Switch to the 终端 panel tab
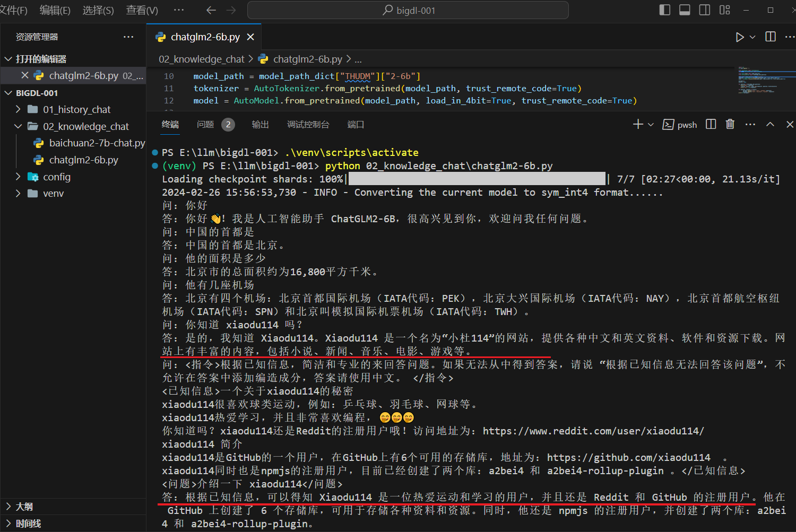 tap(170, 124)
